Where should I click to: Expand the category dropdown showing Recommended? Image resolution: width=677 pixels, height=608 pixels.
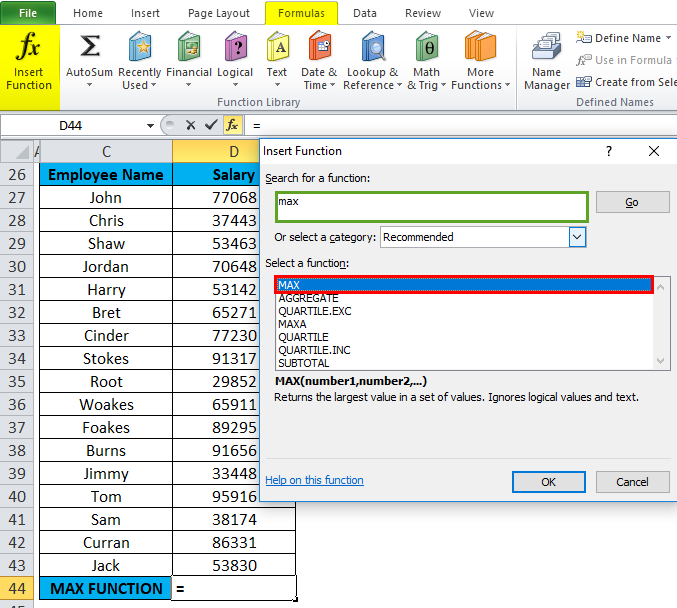(577, 237)
